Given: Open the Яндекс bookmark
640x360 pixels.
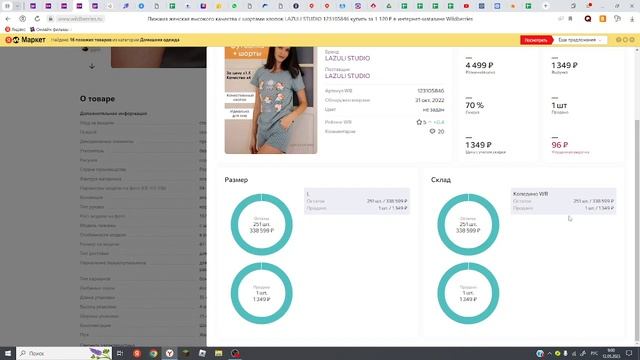Looking at the screenshot, I should 15,29.
